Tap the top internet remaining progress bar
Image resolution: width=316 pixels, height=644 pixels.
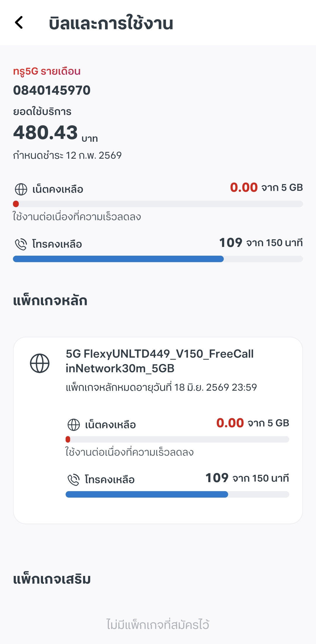click(158, 204)
